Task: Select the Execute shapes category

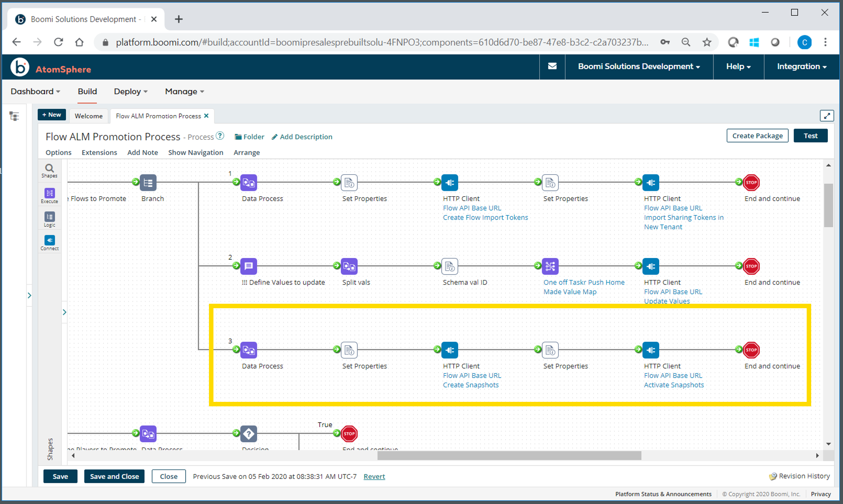Action: (x=49, y=195)
